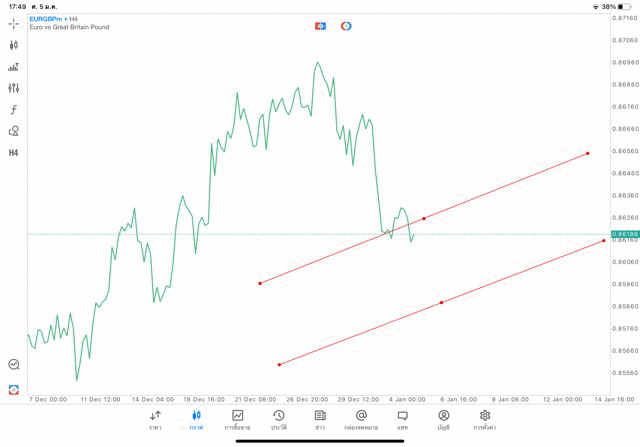Open the ข่าว (News) tab
640x447 pixels.
coord(320,420)
